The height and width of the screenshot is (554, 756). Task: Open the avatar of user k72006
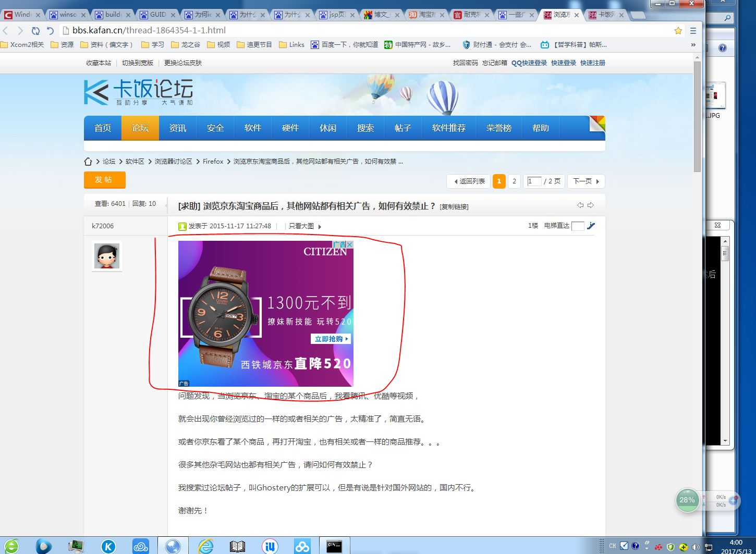[x=107, y=256]
